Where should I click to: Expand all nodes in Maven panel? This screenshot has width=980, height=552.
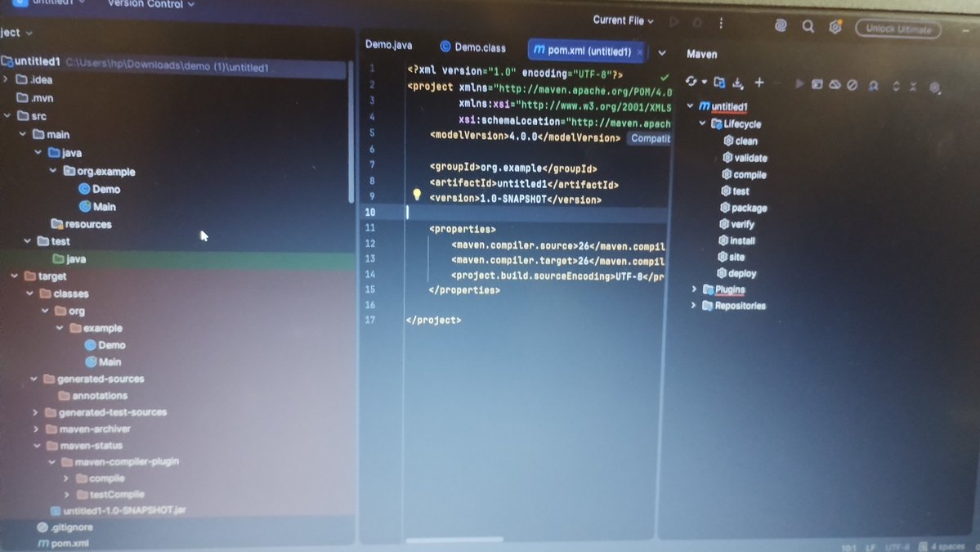[x=896, y=86]
